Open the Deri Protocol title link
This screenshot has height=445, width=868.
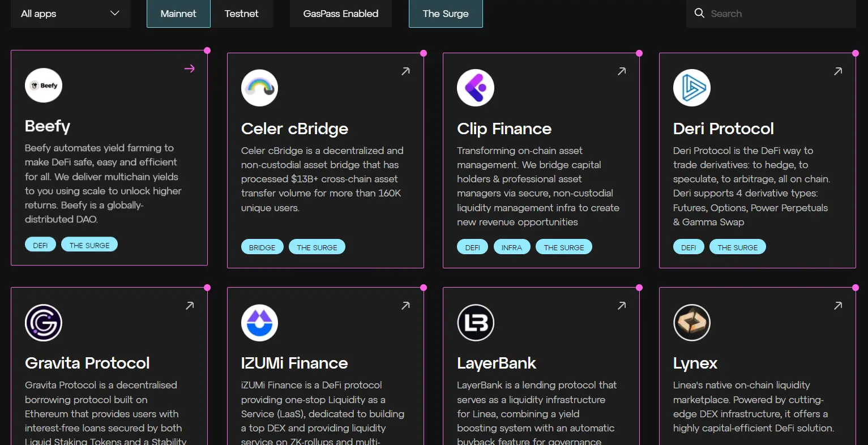pos(723,129)
